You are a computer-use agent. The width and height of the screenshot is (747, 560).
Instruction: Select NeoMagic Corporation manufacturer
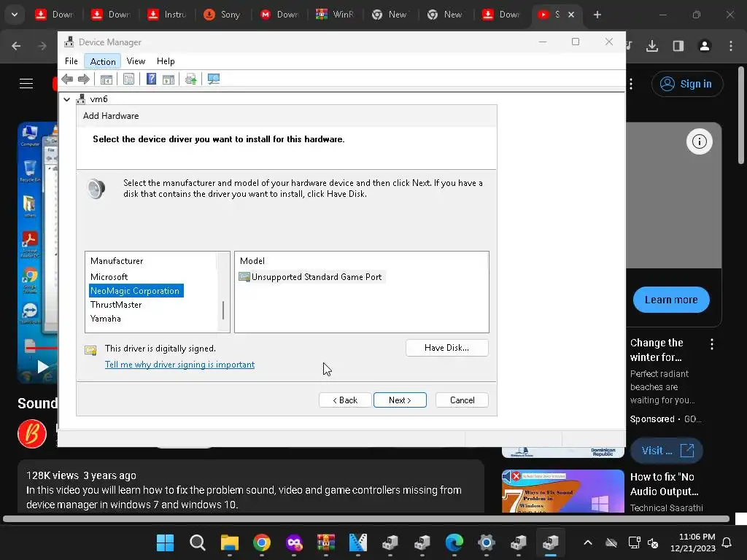(x=135, y=290)
